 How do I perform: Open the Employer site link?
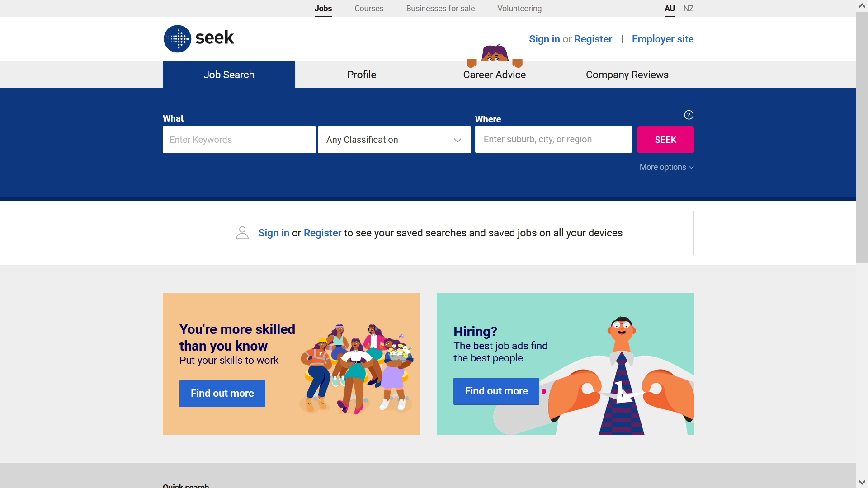(663, 39)
